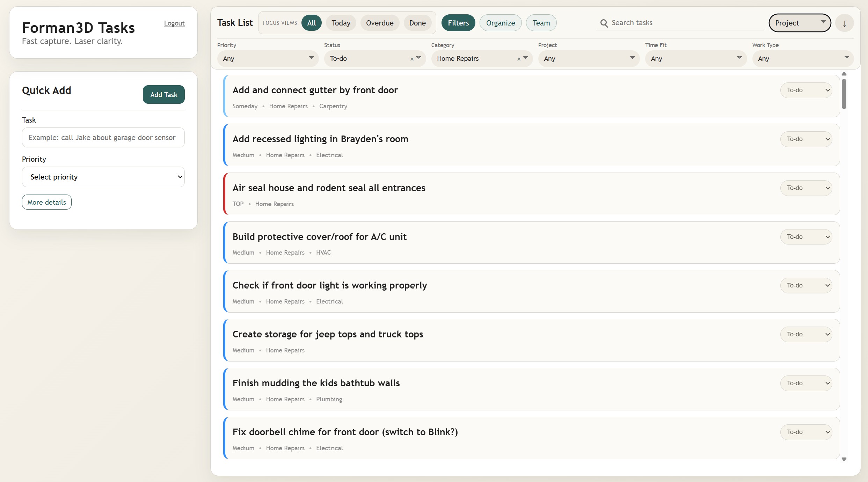This screenshot has width=868, height=482.
Task: Change status of Air seal house task
Action: (x=806, y=188)
